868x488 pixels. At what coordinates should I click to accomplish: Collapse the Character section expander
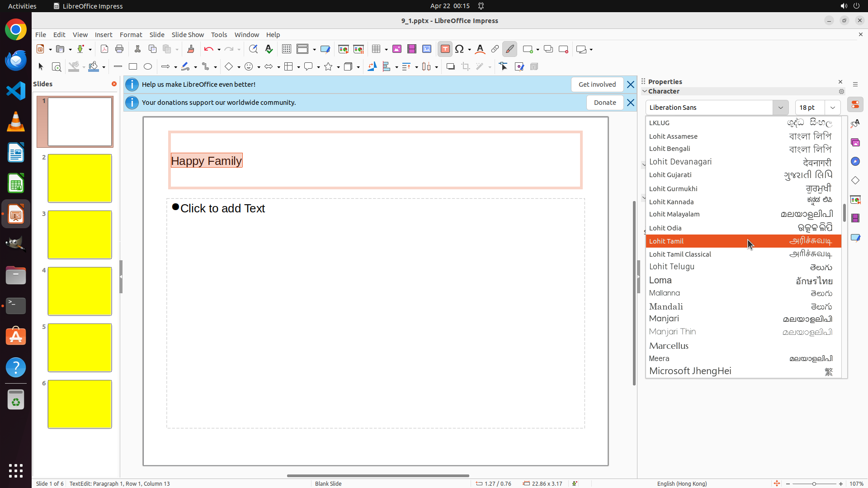(645, 91)
